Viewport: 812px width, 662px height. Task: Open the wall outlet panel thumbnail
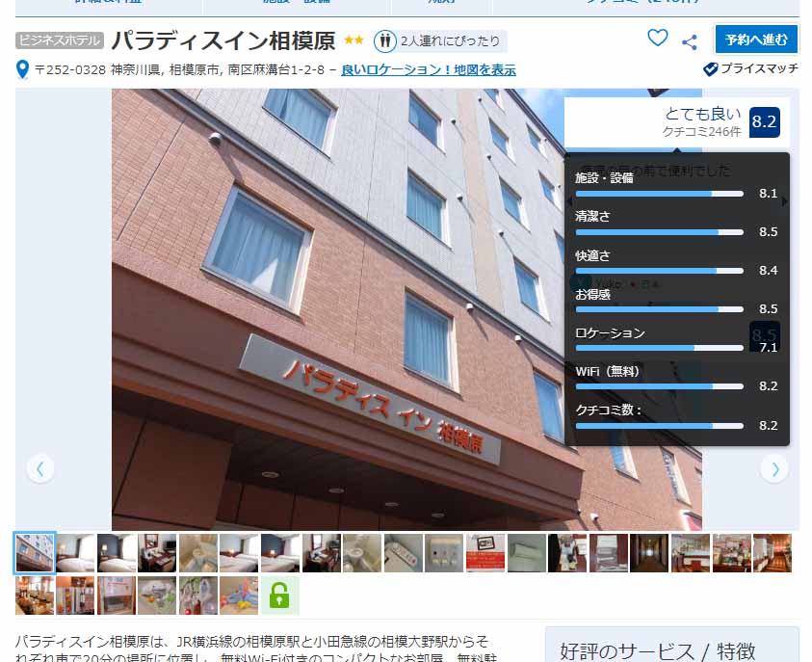point(444,553)
